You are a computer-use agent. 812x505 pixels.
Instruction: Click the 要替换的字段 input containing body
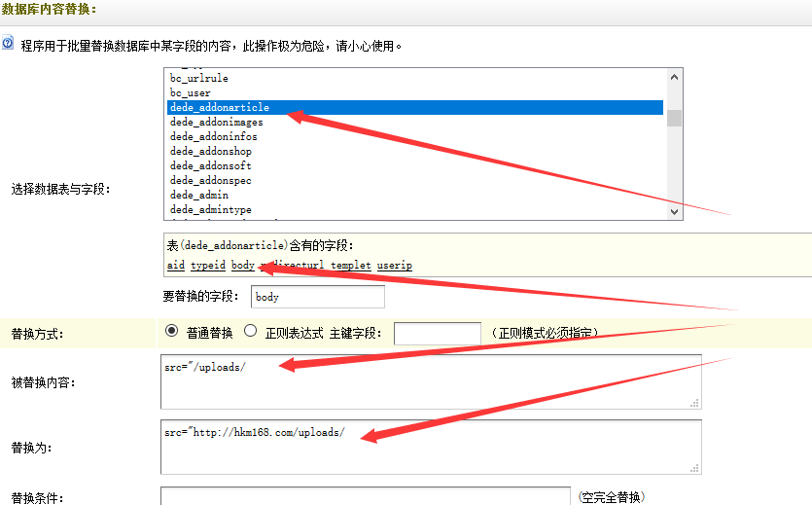point(318,297)
